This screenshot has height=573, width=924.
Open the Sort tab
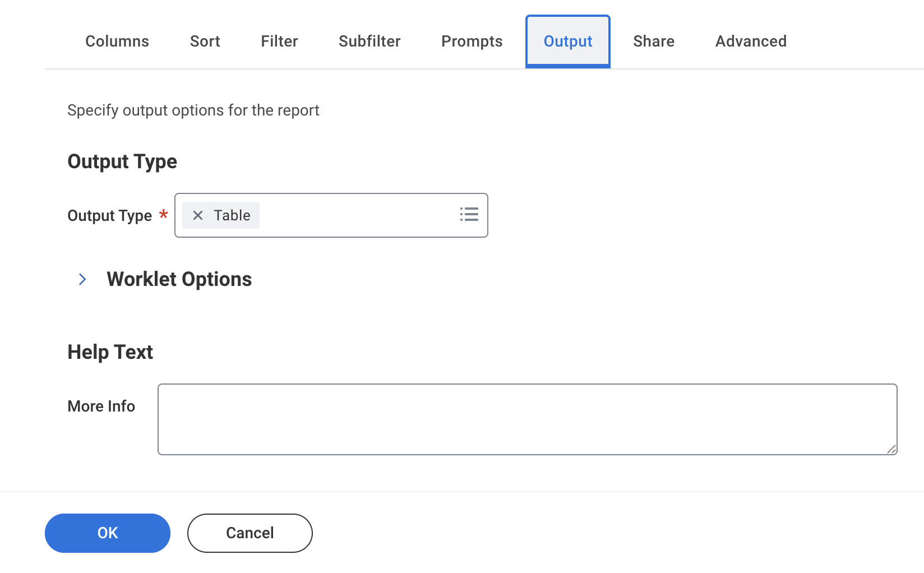click(x=205, y=41)
